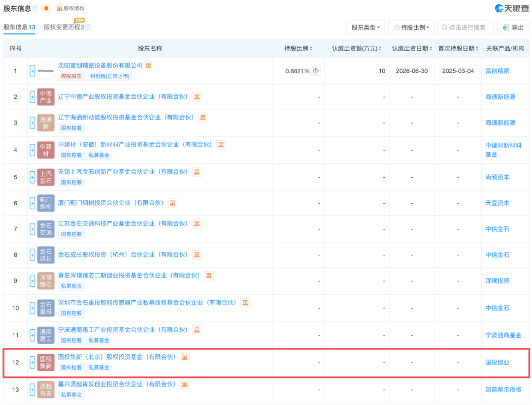The width and height of the screenshot is (532, 405).
Task: Open the 持股比例 filter dropdown
Action: point(411,28)
